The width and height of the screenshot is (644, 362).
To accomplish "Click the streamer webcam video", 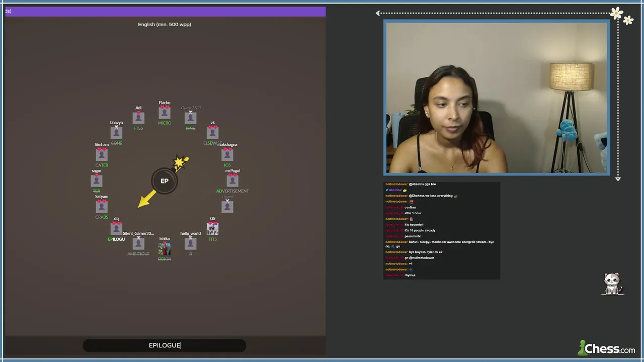I will coord(497,98).
